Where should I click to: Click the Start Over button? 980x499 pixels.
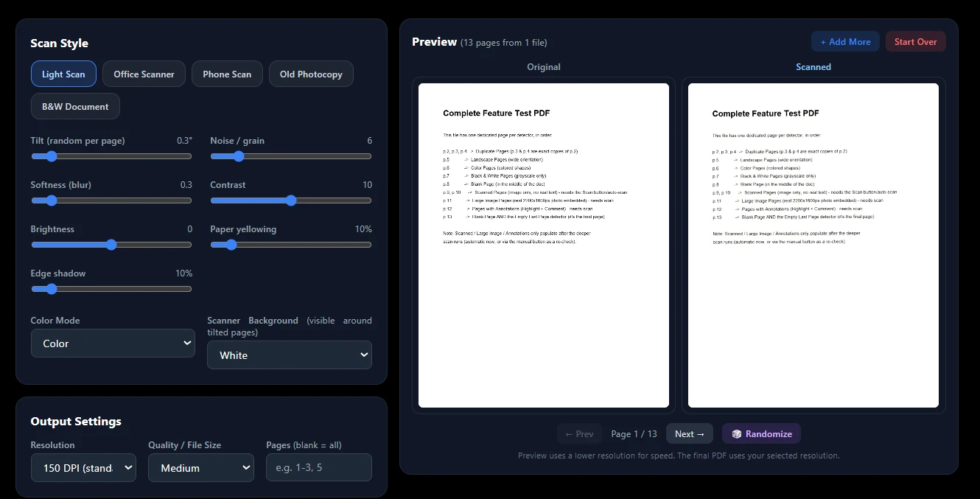[915, 42]
